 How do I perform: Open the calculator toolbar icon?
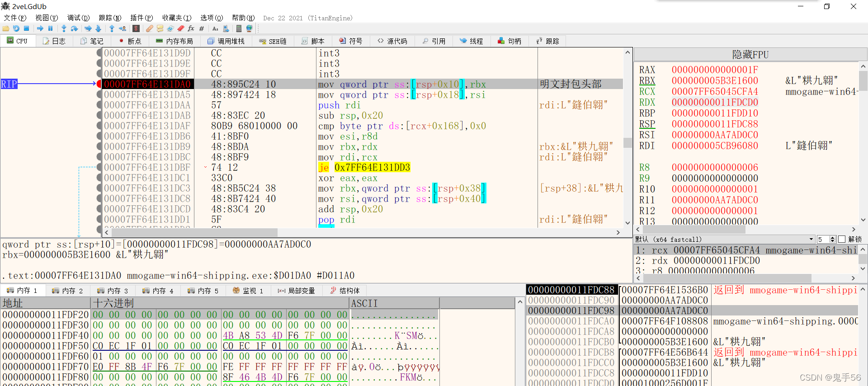click(x=239, y=28)
